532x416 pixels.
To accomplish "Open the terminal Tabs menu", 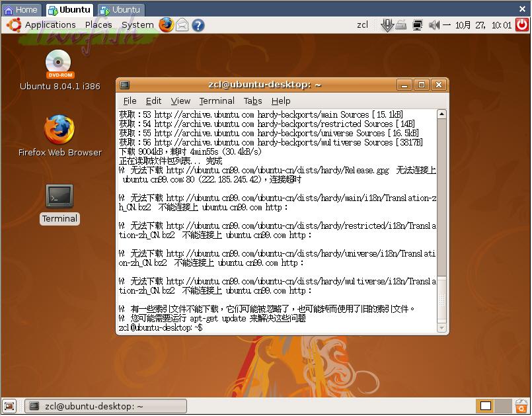I will point(252,101).
